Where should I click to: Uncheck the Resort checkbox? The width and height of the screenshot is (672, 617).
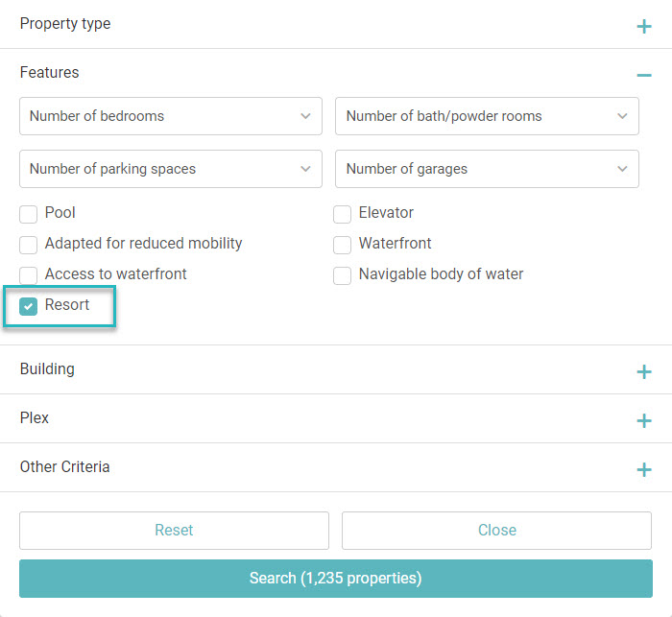point(28,306)
